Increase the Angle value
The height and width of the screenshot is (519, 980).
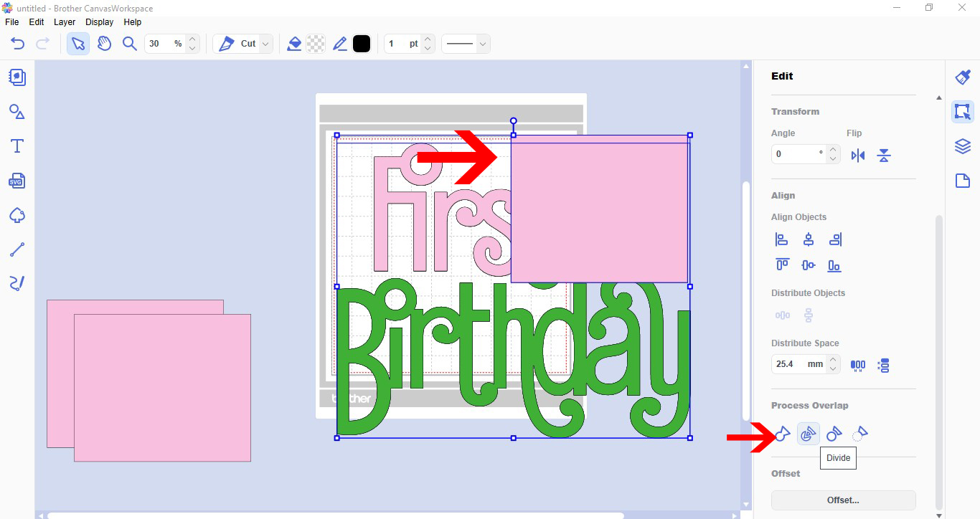832,150
